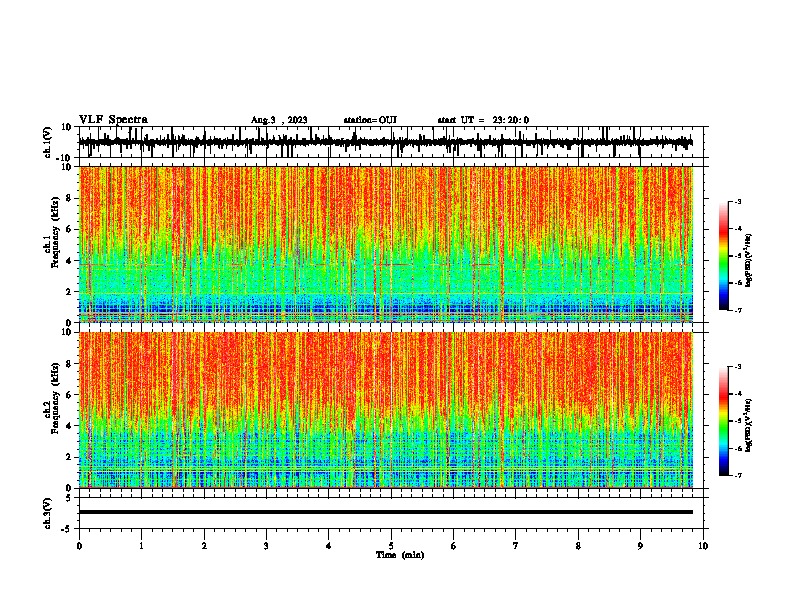
Task: Click the "start UT = 23:20: 0" label
Action: coord(483,120)
